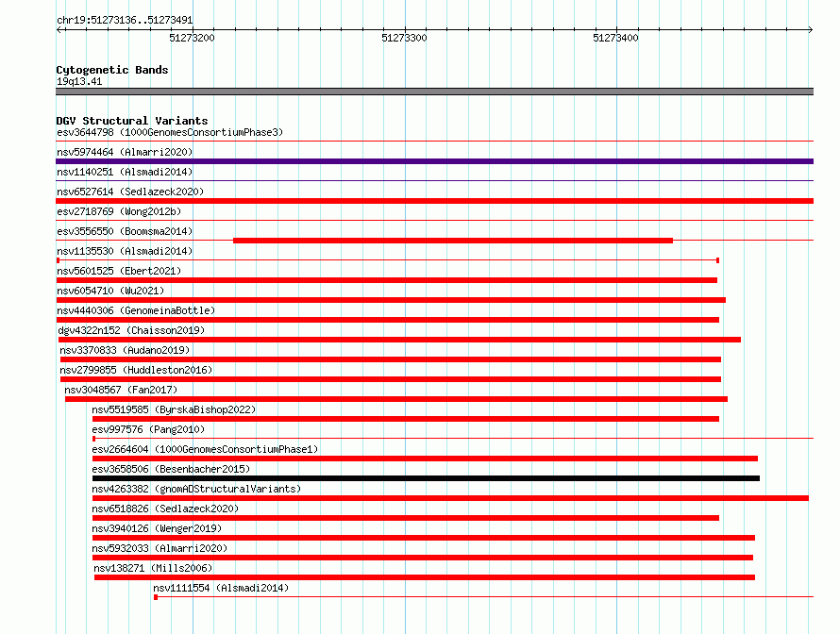Open variant nsv5932033 (Almarri2020)

point(160,548)
